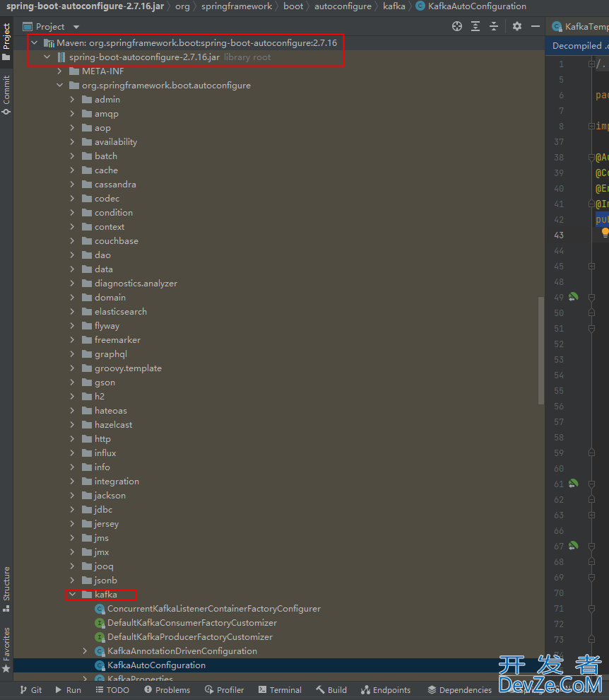Select the elasticsearch package
609x700 pixels.
tap(121, 312)
